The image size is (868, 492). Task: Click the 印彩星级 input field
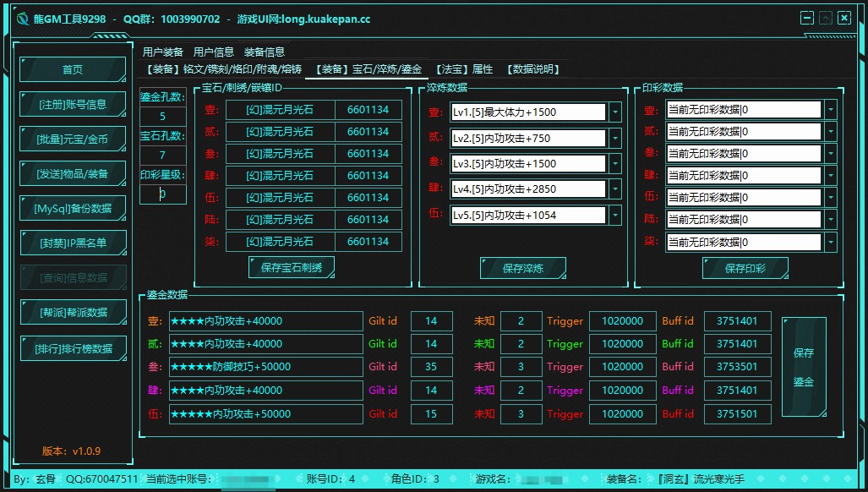pos(162,194)
